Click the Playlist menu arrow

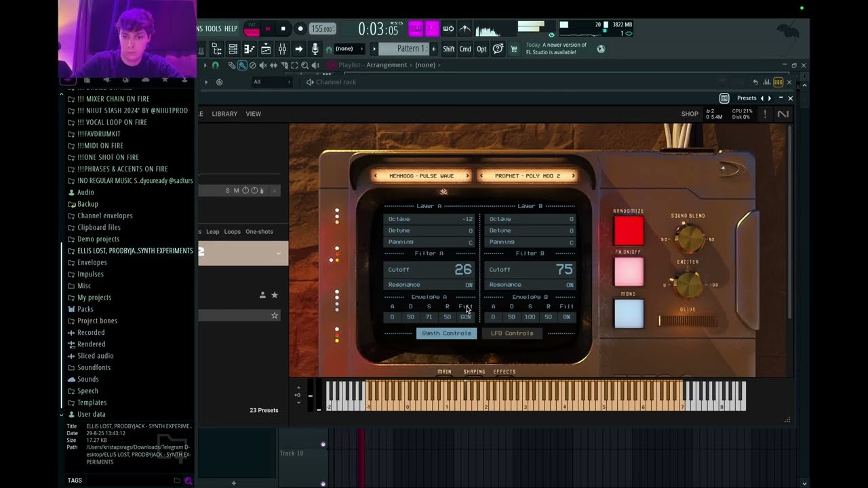coord(205,65)
